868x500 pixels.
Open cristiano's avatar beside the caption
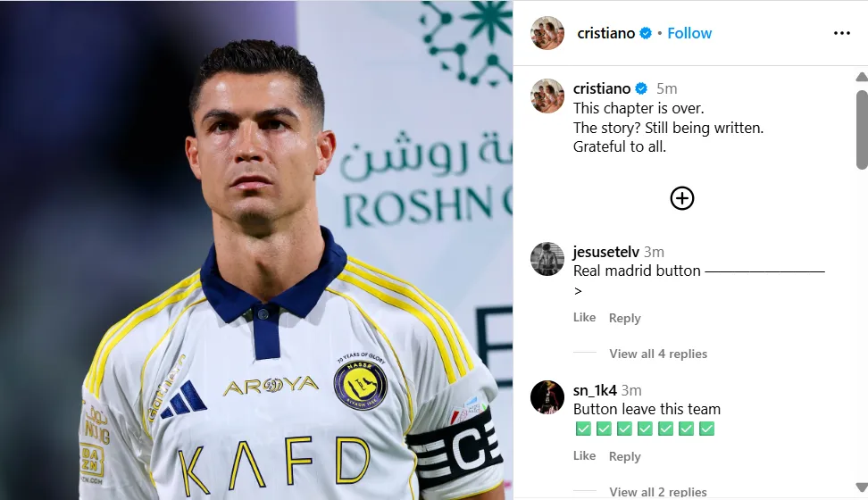click(x=547, y=96)
